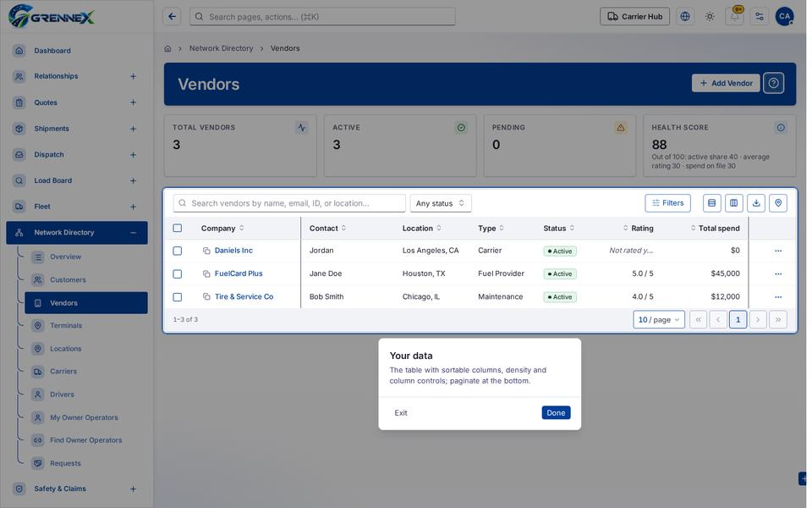Image resolution: width=812 pixels, height=508 pixels.
Task: Click Exit in the Your data popup
Action: [401, 412]
